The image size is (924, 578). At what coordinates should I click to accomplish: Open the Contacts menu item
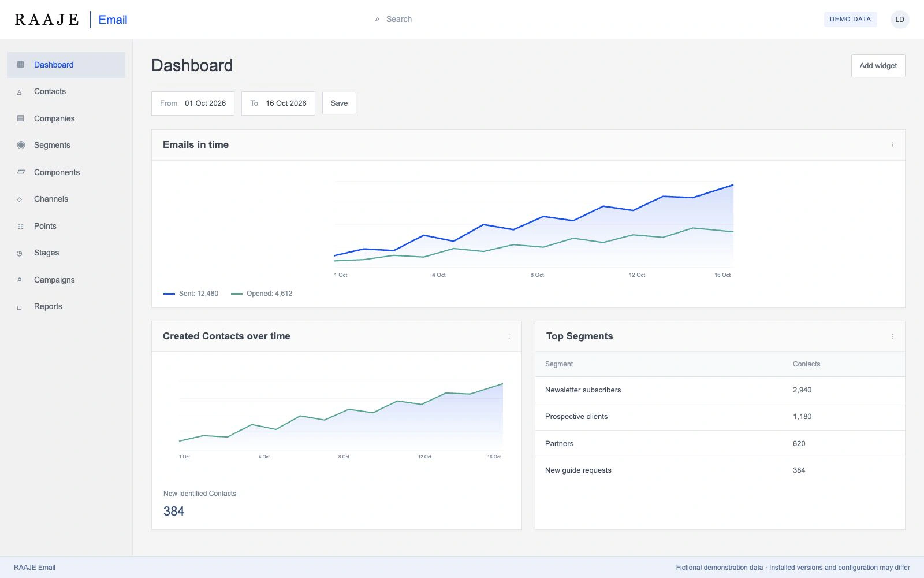[66, 91]
